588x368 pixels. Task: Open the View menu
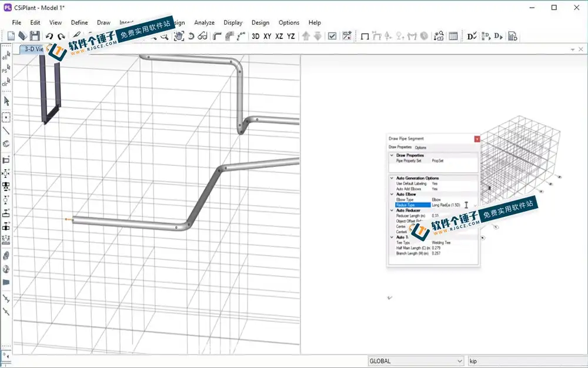pyautogui.click(x=55, y=22)
